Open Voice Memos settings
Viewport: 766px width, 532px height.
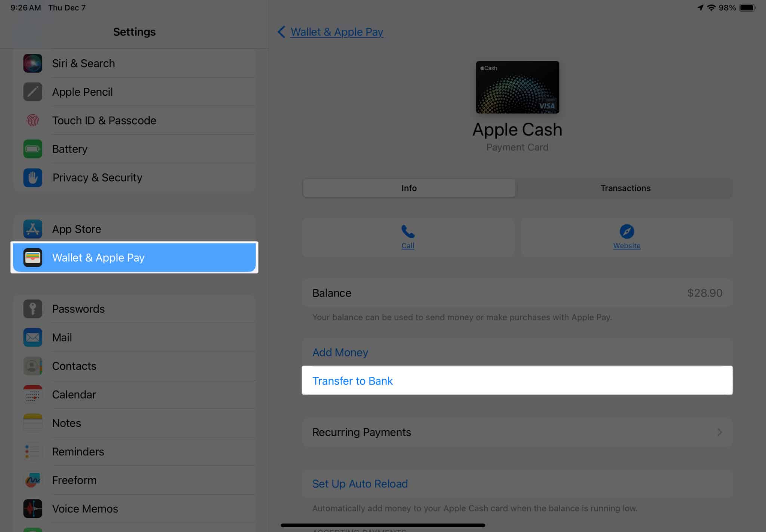pos(135,508)
